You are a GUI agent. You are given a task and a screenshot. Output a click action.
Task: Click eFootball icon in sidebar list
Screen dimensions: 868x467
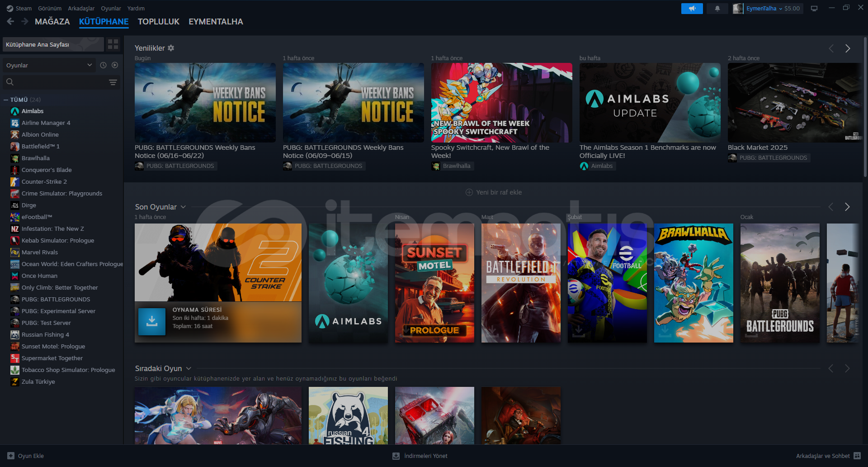pos(15,217)
